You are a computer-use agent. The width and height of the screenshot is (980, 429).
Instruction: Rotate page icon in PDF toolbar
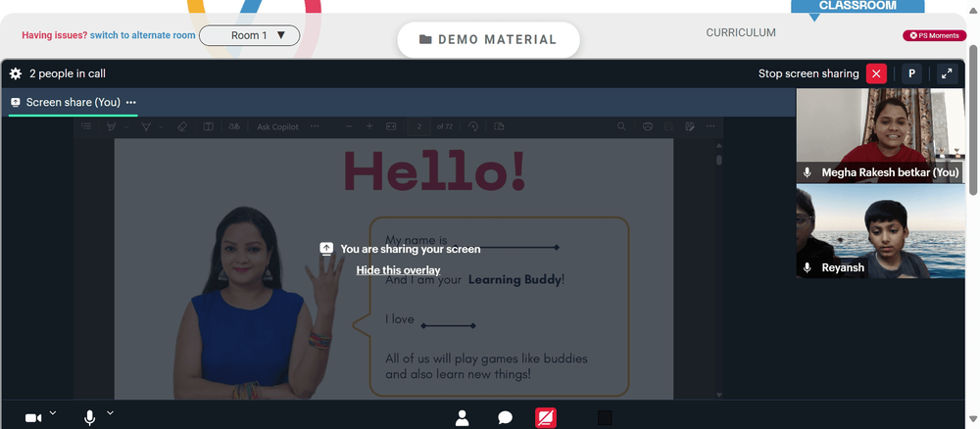coord(473,126)
